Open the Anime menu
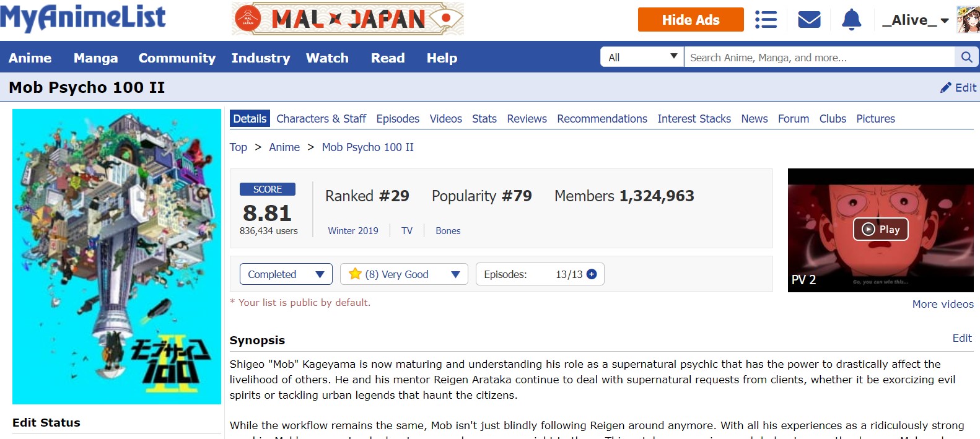 tap(30, 58)
